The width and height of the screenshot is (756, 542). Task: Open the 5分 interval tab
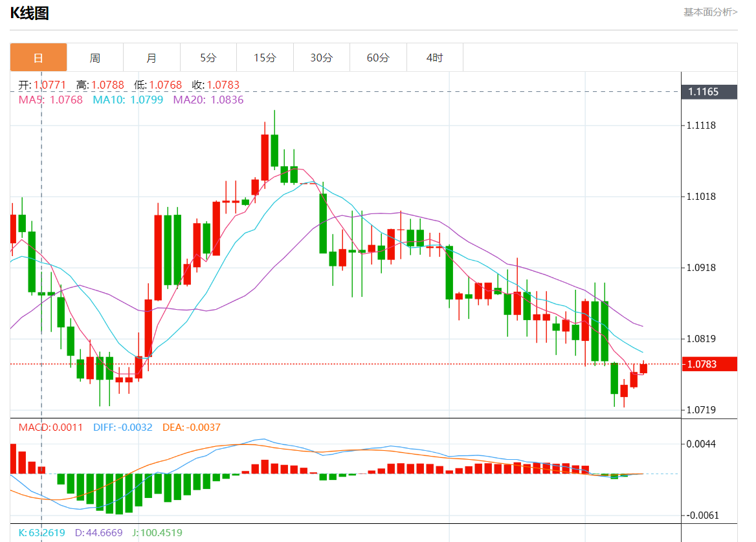click(208, 58)
